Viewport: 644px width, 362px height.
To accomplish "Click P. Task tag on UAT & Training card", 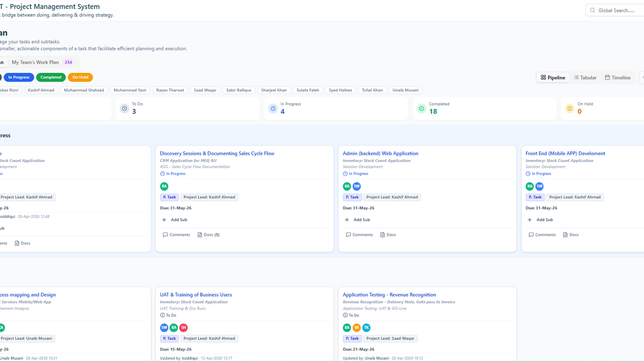I will [x=170, y=338].
